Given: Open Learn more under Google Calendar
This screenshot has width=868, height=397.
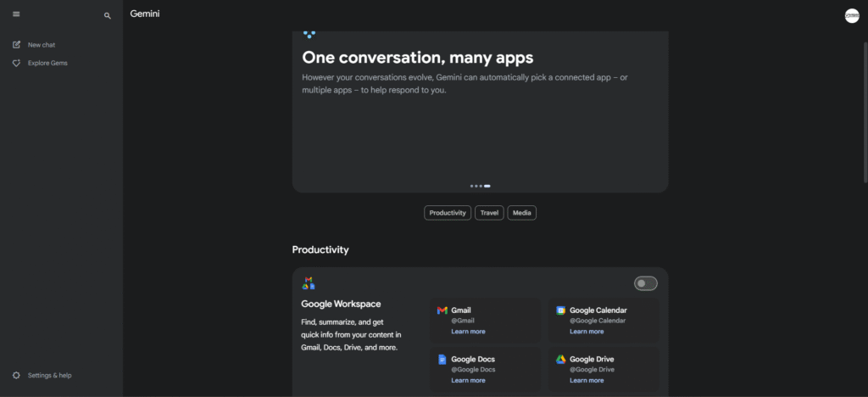Looking at the screenshot, I should coord(587,332).
